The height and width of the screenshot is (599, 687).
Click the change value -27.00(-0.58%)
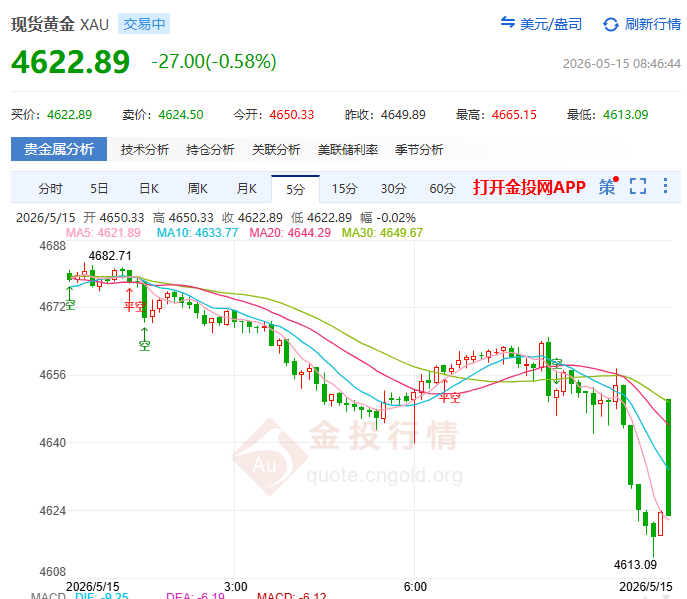pos(214,62)
